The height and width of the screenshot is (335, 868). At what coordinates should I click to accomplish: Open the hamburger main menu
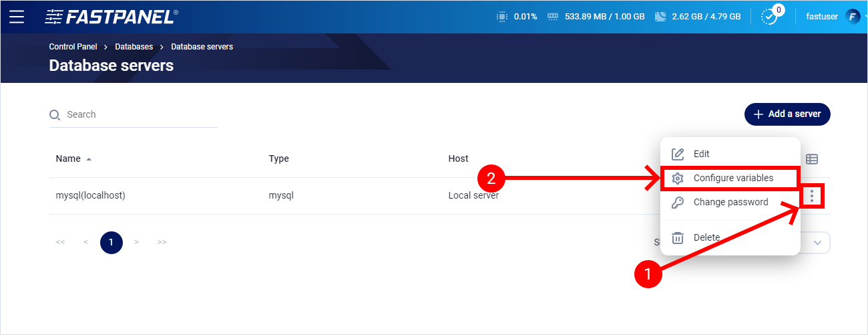(17, 17)
